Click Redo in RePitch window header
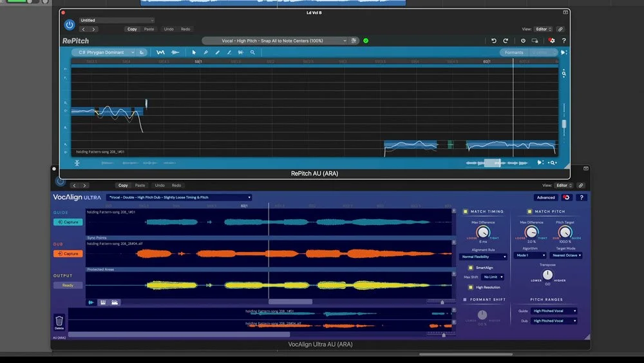The image size is (644, 363). (x=185, y=29)
